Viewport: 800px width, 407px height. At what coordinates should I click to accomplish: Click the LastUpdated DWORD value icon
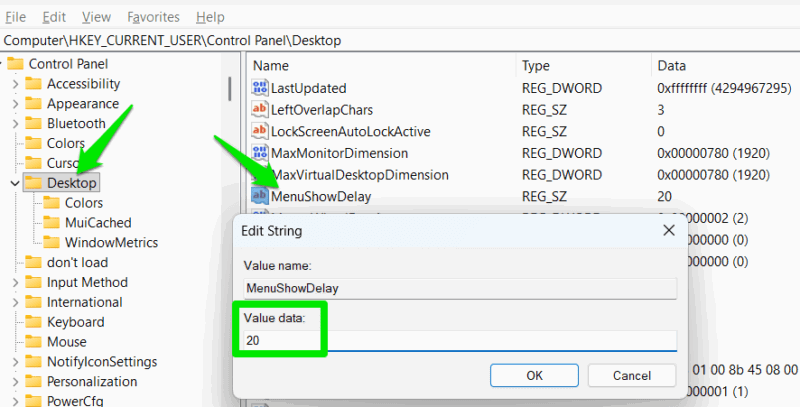[260, 88]
